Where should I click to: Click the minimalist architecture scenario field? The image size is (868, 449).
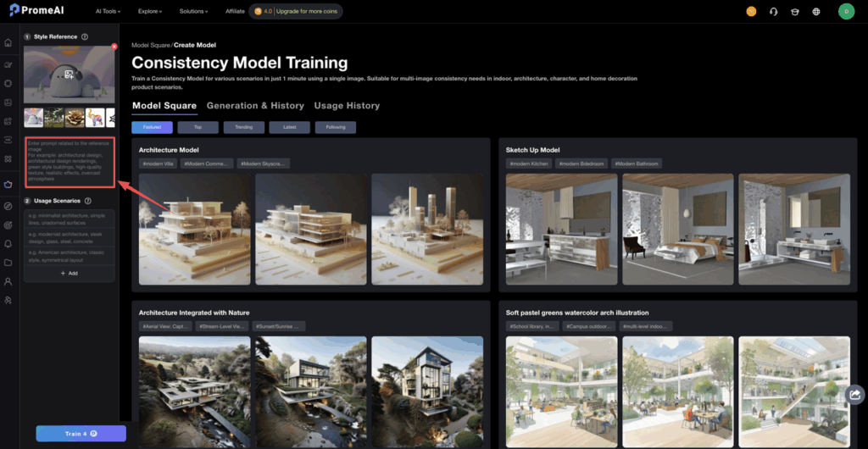point(70,219)
